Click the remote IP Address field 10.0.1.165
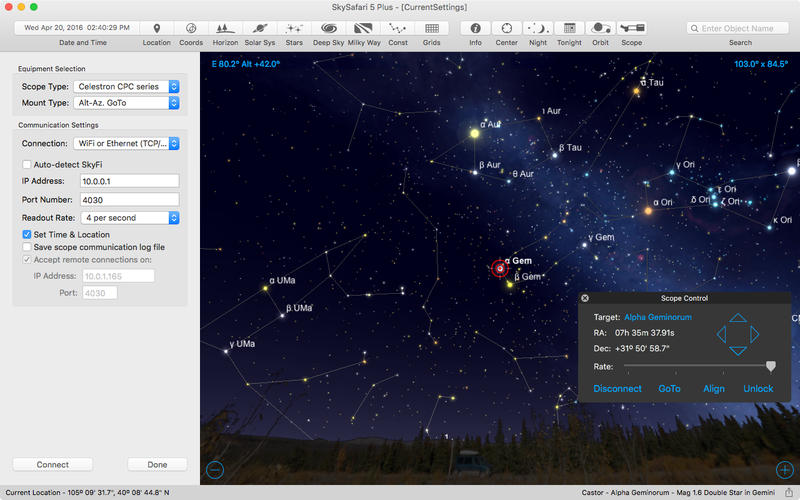 118,276
